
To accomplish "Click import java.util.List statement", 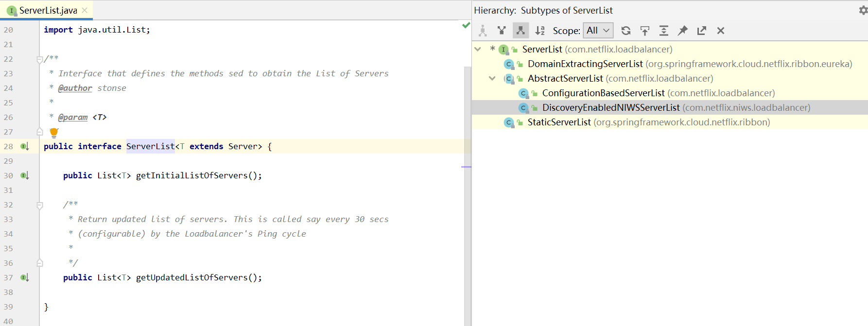I will pos(97,30).
